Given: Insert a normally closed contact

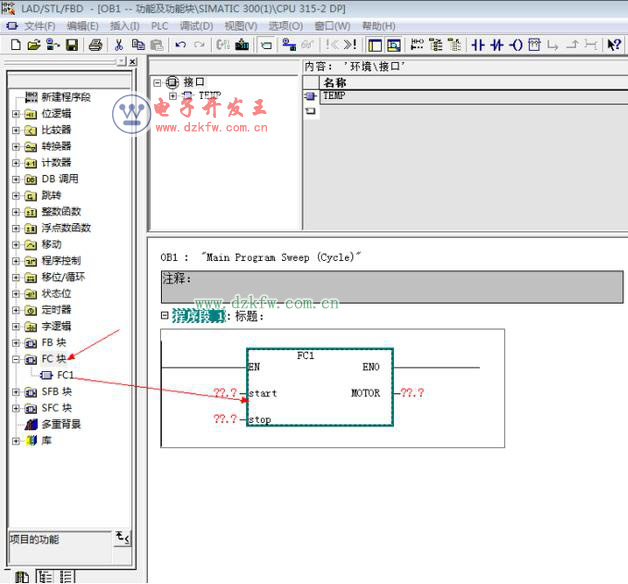Looking at the screenshot, I should (497, 45).
